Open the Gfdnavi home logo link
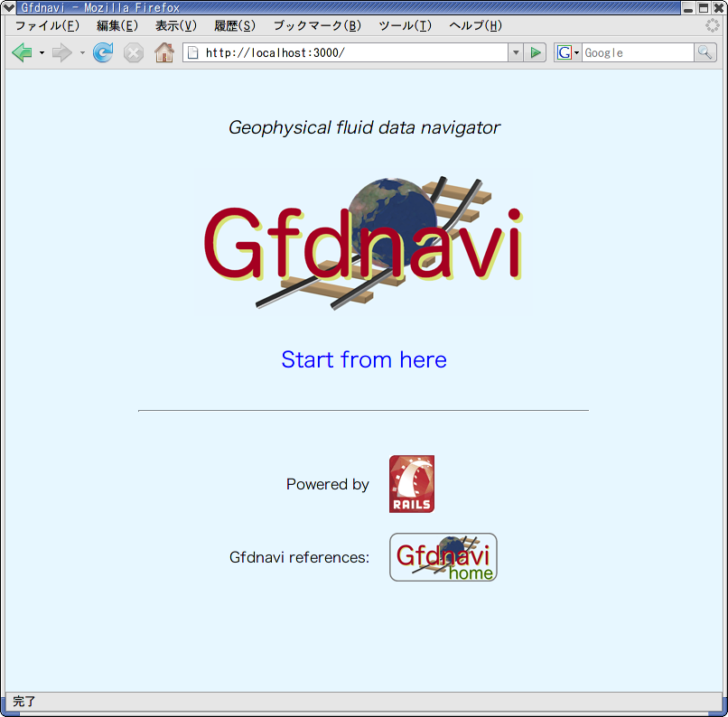The image size is (728, 717). [443, 557]
